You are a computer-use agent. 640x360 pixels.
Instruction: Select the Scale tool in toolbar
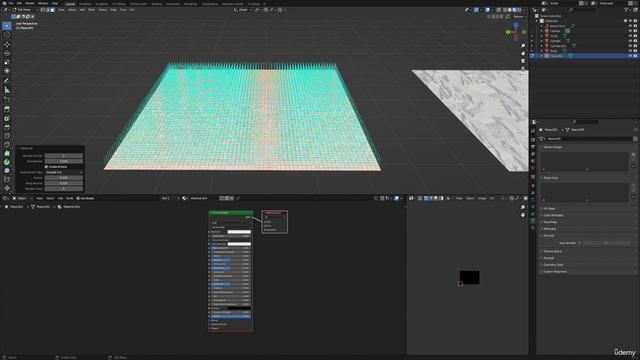[x=7, y=62]
